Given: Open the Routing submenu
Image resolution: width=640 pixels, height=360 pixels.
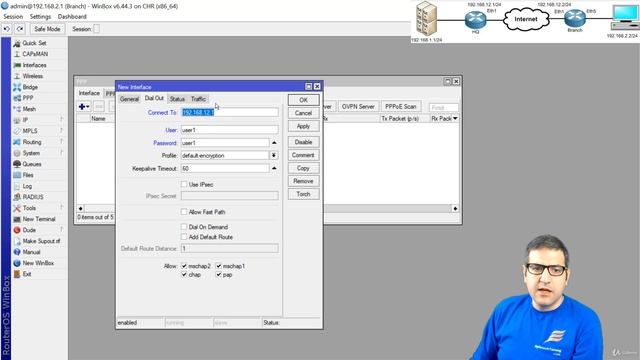Looking at the screenshot, I should 32,142.
